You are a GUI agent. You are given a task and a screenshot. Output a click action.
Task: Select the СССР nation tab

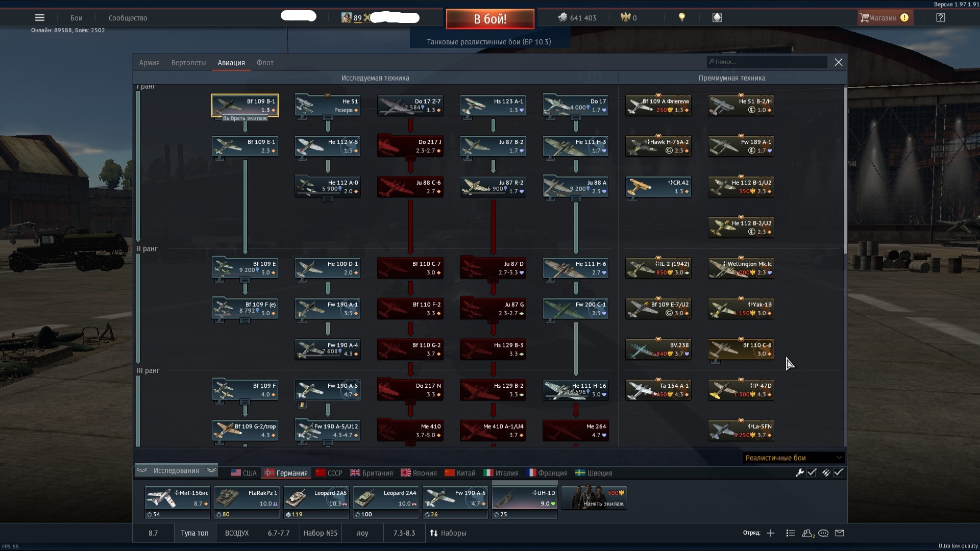pyautogui.click(x=329, y=473)
